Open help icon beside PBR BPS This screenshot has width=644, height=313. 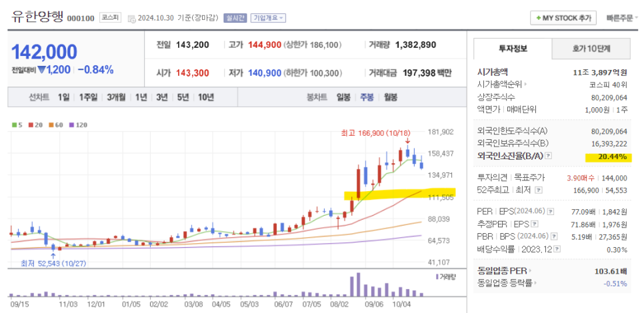coord(554,236)
